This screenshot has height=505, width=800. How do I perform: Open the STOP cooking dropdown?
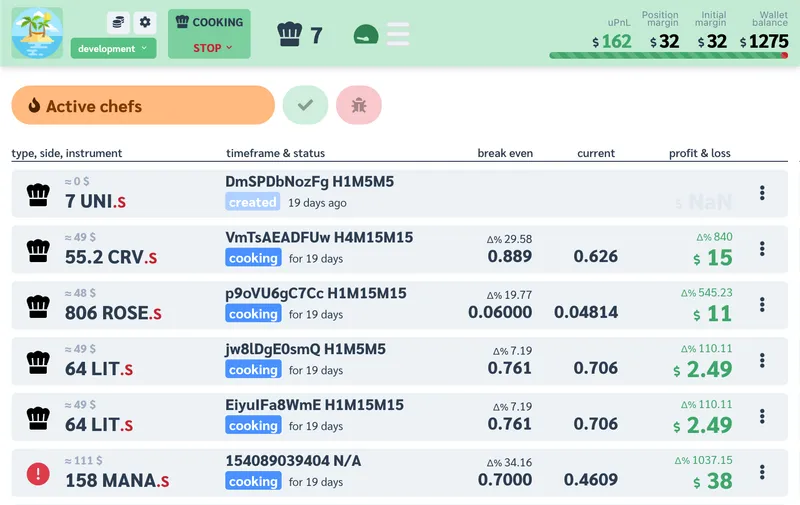[x=212, y=47]
